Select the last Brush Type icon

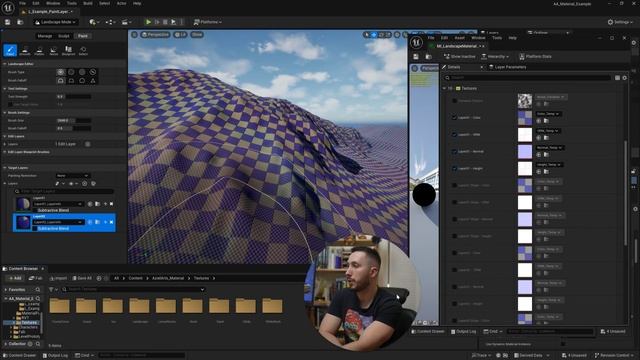pyautogui.click(x=93, y=72)
